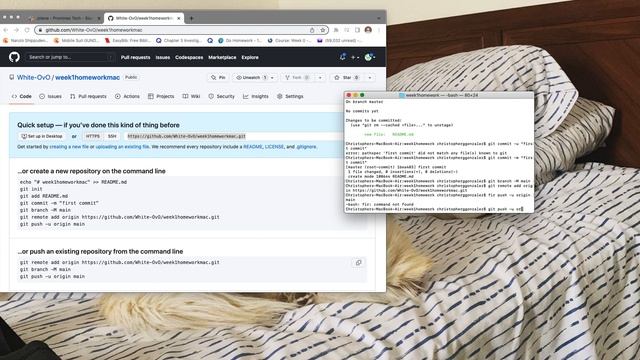The image size is (640, 360).
Task: Switch clone URL to HTTPS
Action: (93, 136)
